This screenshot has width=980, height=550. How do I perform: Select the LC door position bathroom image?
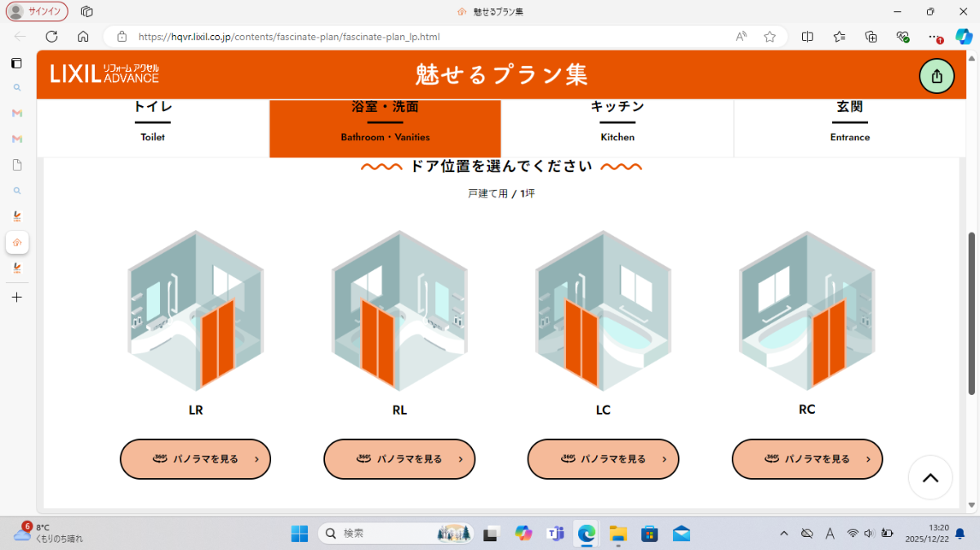[x=603, y=310]
